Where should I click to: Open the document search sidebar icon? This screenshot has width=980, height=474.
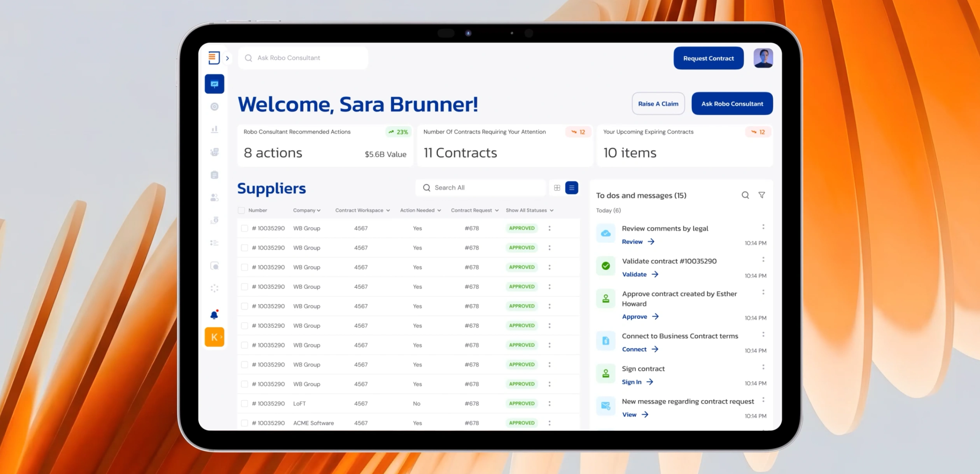click(x=214, y=266)
